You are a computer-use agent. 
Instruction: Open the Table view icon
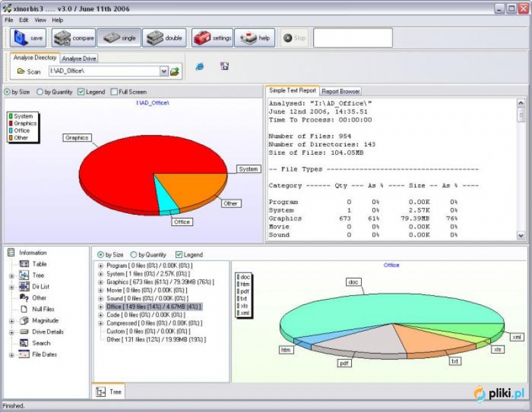(x=24, y=264)
